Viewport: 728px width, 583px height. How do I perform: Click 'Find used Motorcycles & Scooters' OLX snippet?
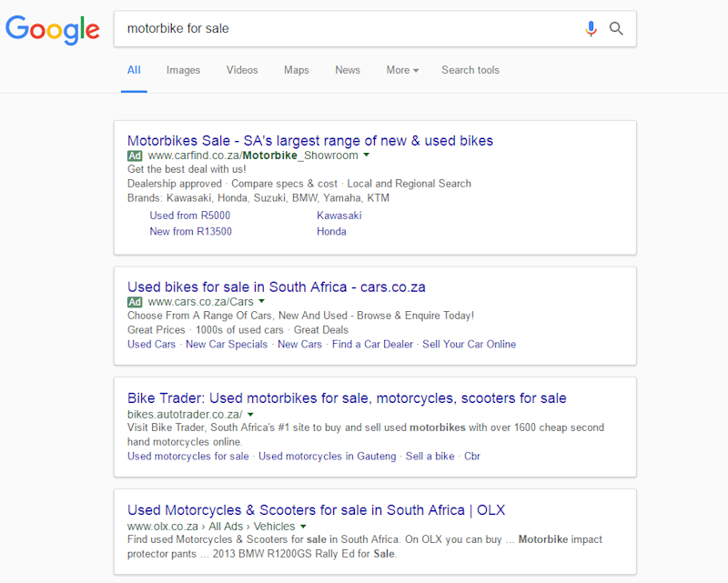(x=365, y=547)
